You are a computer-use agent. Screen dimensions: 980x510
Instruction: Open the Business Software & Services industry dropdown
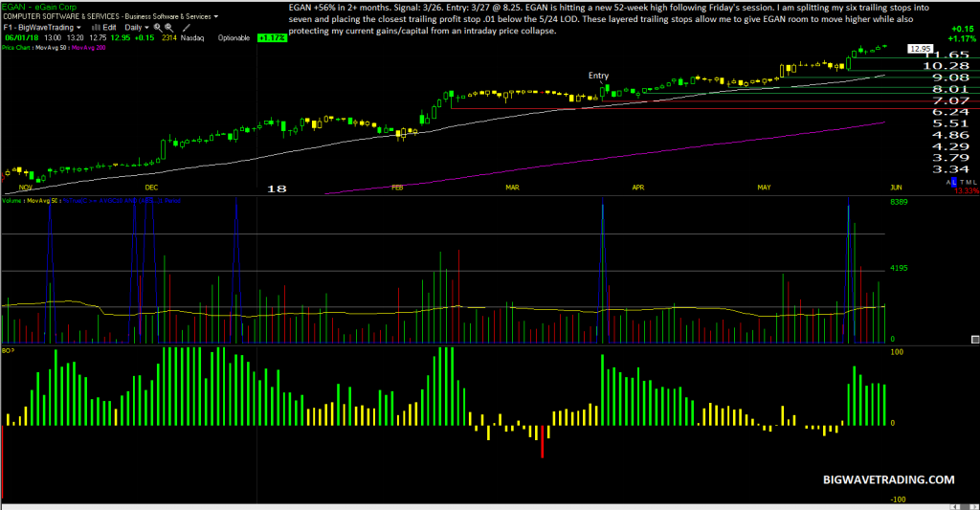[171, 17]
